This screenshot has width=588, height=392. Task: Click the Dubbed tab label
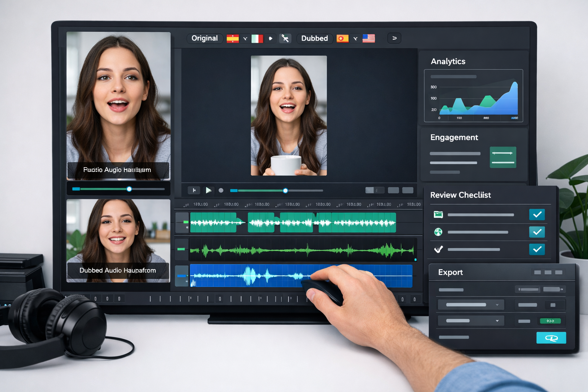click(314, 38)
